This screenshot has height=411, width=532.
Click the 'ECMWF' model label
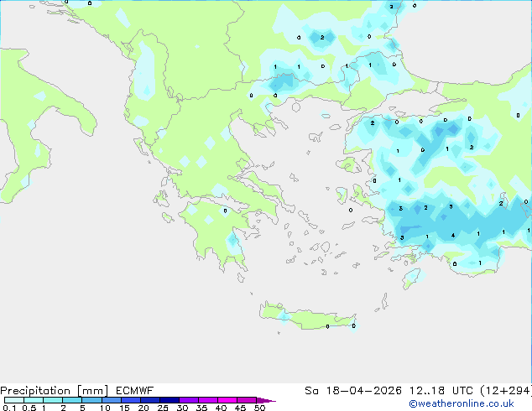[x=135, y=390]
